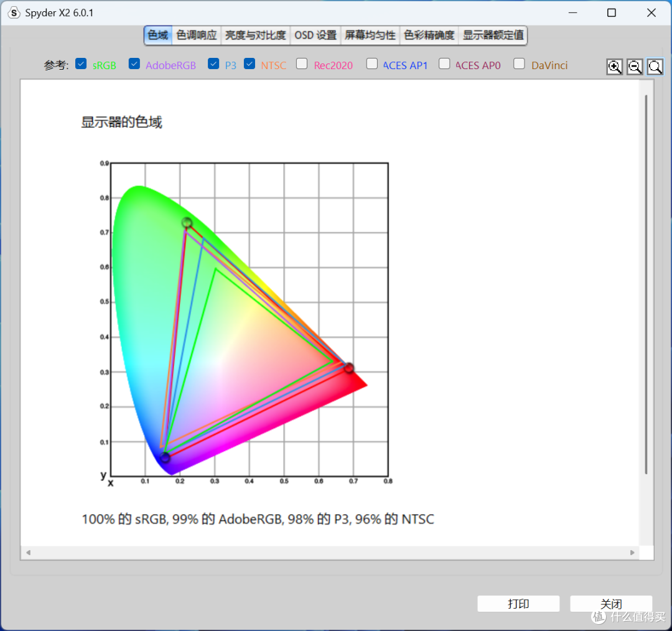Enable the Rec2020 reference checkbox
The image size is (672, 631).
pyautogui.click(x=302, y=63)
